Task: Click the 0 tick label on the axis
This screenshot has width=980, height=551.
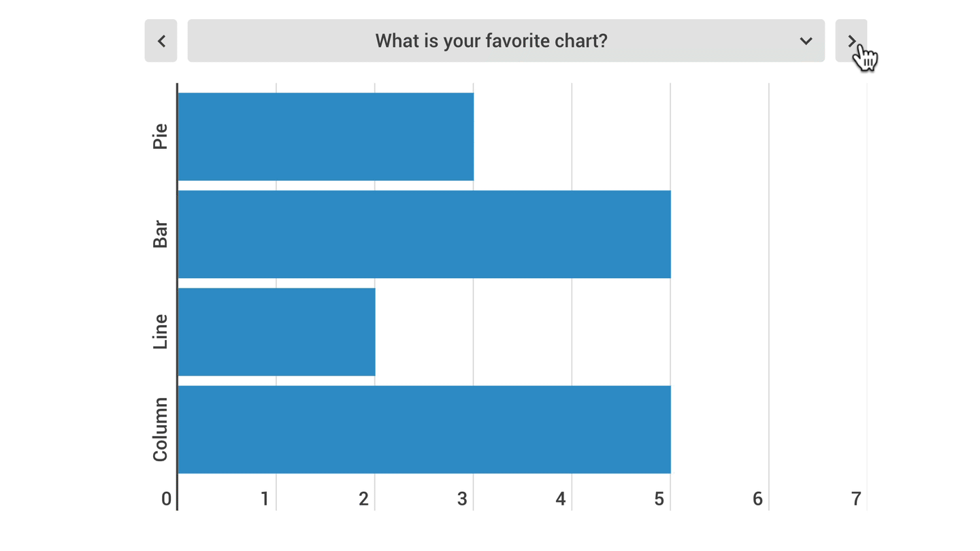Action: [166, 499]
